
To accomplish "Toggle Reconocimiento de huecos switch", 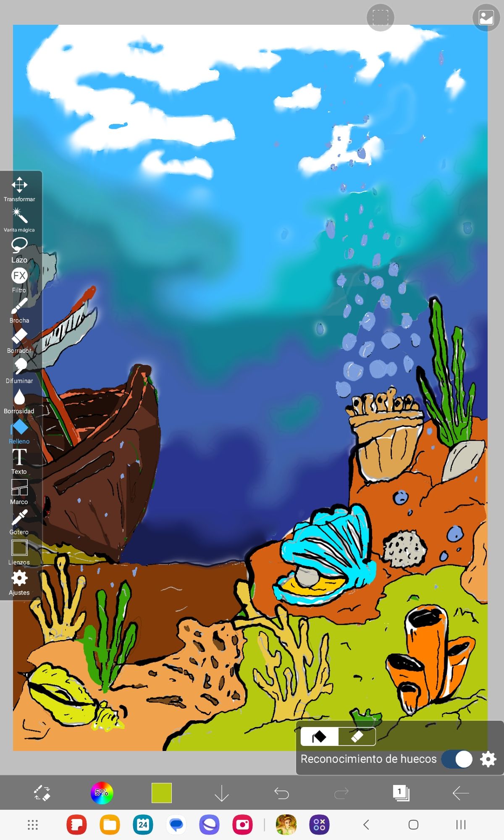I will (457, 759).
